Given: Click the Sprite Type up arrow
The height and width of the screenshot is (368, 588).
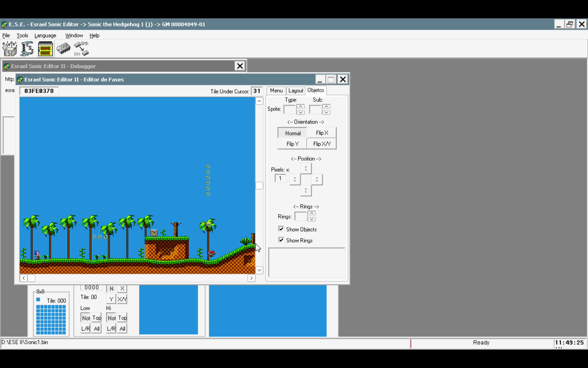Looking at the screenshot, I should point(300,106).
